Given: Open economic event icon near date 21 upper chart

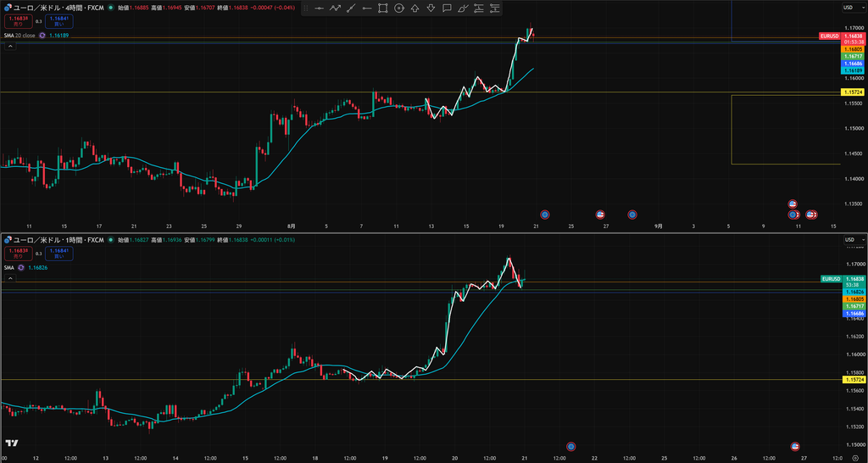Looking at the screenshot, I should (545, 215).
